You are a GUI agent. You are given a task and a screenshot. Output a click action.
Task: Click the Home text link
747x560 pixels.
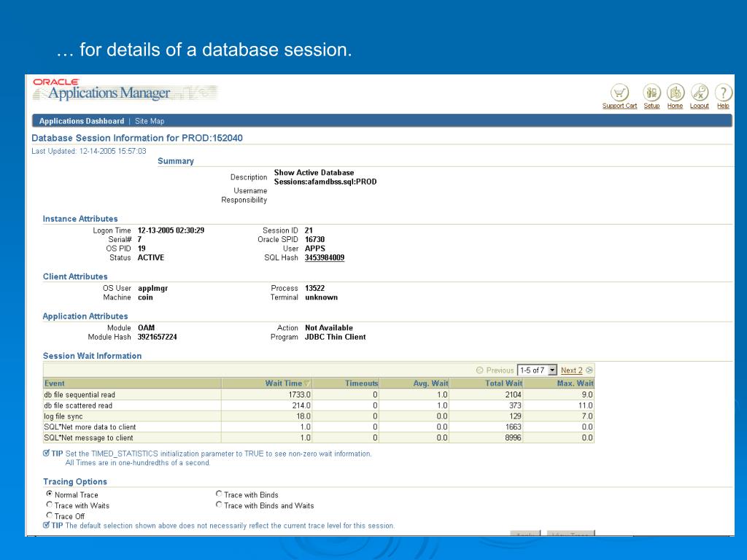(x=675, y=106)
